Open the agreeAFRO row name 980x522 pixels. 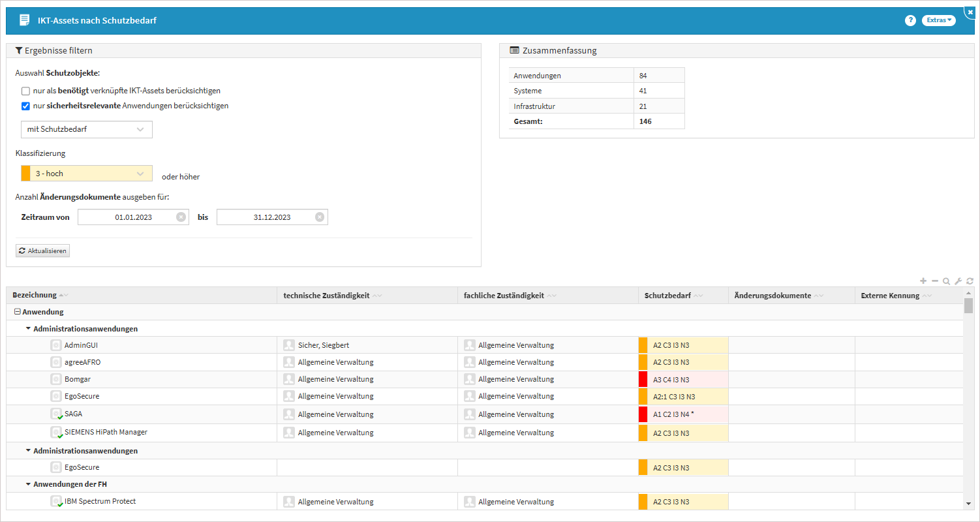[82, 362]
